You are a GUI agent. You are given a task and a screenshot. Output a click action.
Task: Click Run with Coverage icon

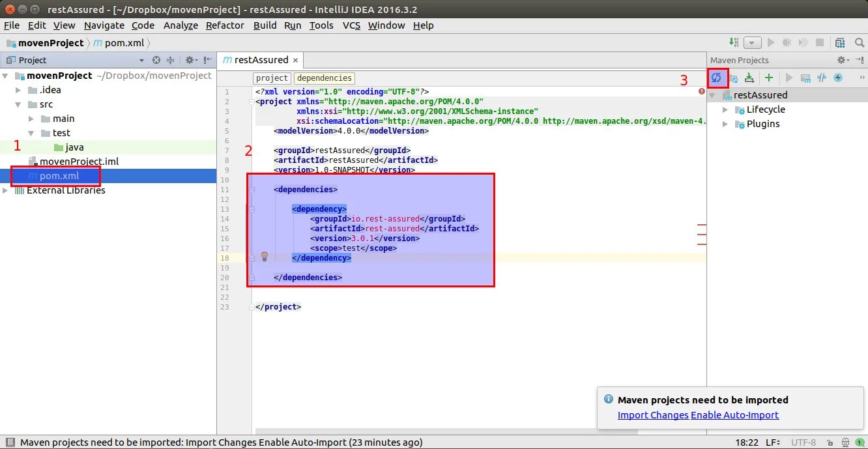pyautogui.click(x=803, y=42)
